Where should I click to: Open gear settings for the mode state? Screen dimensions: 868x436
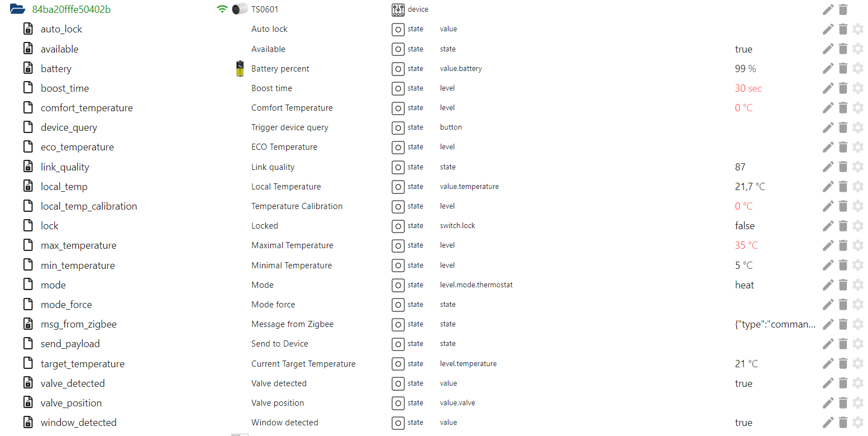point(858,285)
